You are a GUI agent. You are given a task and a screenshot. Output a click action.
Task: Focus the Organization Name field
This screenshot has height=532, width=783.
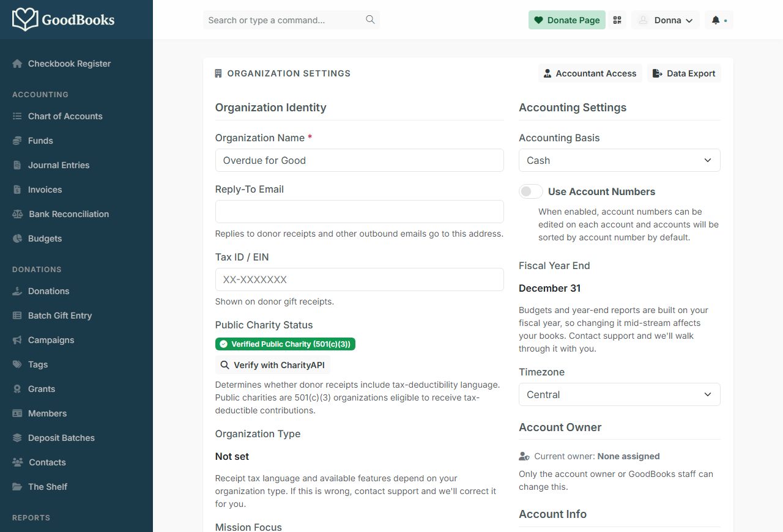pyautogui.click(x=360, y=160)
